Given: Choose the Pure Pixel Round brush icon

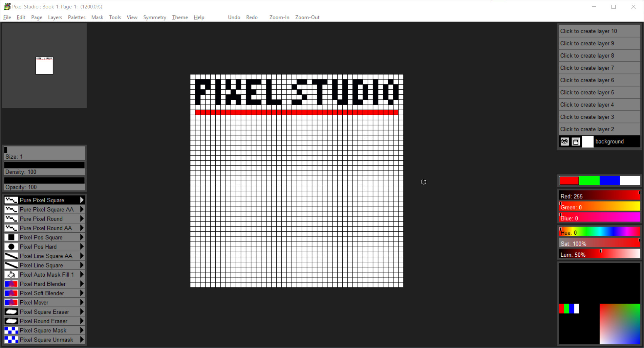Looking at the screenshot, I should (x=11, y=219).
